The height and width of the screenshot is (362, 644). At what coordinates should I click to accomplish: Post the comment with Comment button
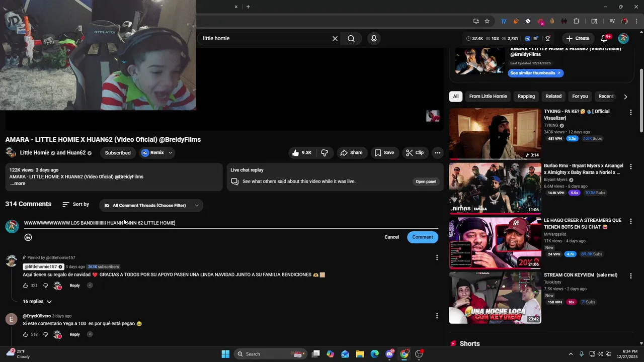tap(423, 237)
